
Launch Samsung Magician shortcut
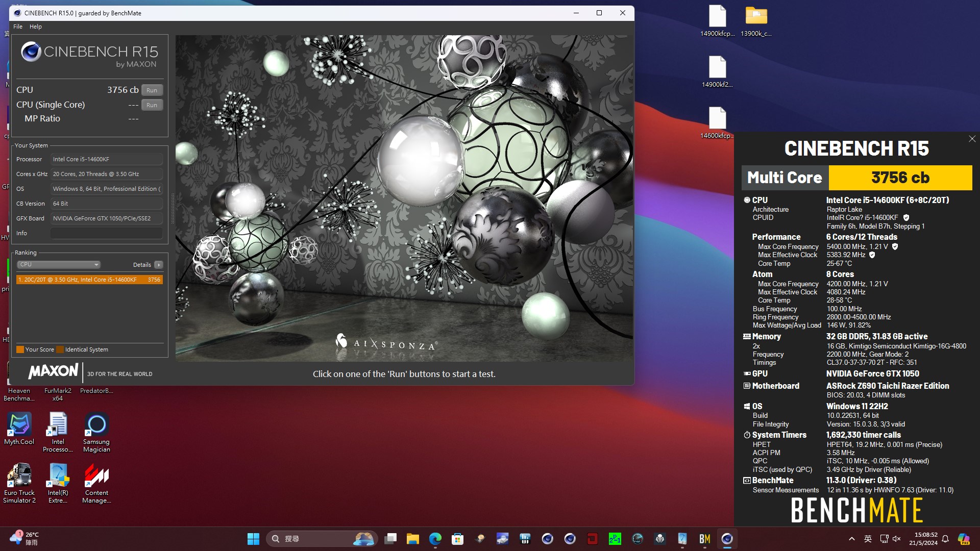click(x=96, y=433)
